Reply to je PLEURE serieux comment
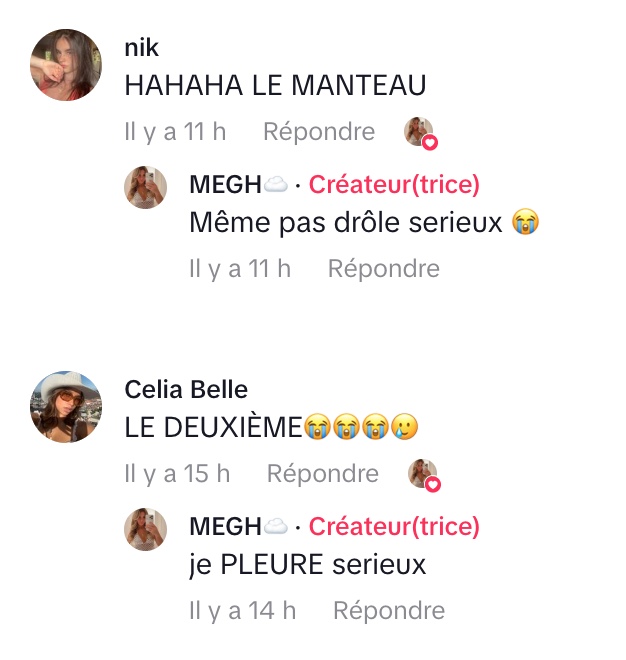 pos(388,610)
